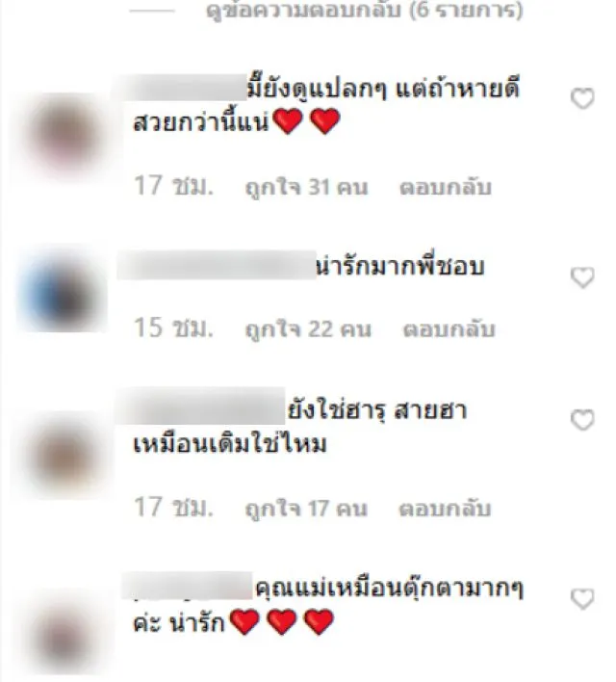Like the คุณแม่เหมือนตุ๊กตามากๆ comment
Viewport: 616px width, 682px height.
tap(582, 599)
